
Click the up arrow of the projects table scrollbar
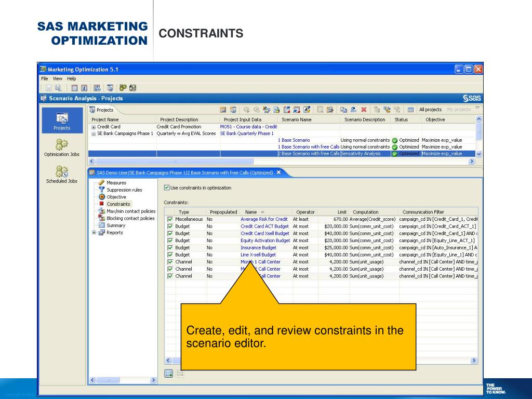click(478, 119)
